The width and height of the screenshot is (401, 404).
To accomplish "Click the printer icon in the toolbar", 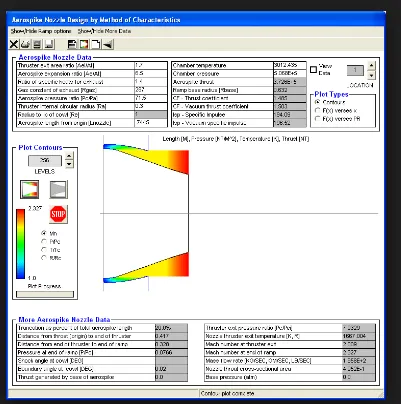I will pos(25,44).
